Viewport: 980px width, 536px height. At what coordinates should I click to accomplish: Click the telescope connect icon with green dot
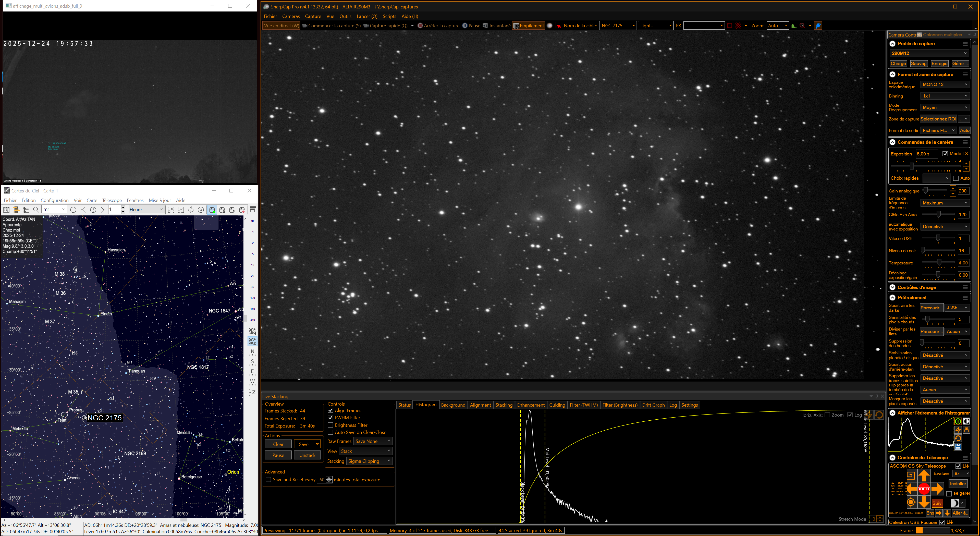point(212,210)
